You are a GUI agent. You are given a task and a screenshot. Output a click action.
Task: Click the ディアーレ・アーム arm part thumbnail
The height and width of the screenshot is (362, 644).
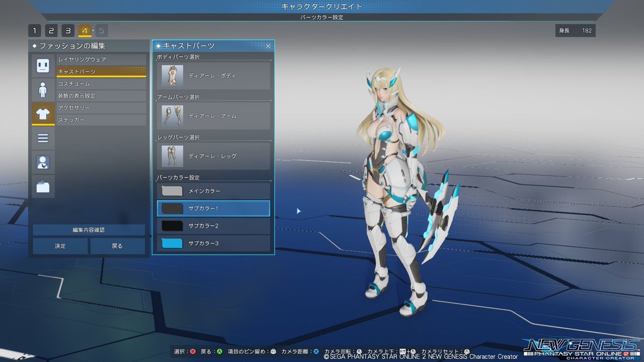coord(172,116)
